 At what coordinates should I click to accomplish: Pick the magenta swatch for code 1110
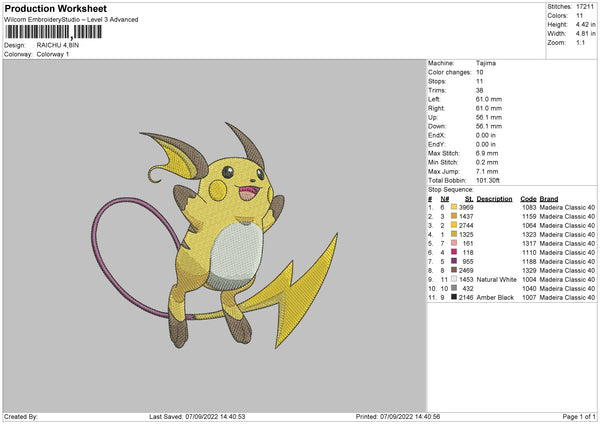point(454,252)
